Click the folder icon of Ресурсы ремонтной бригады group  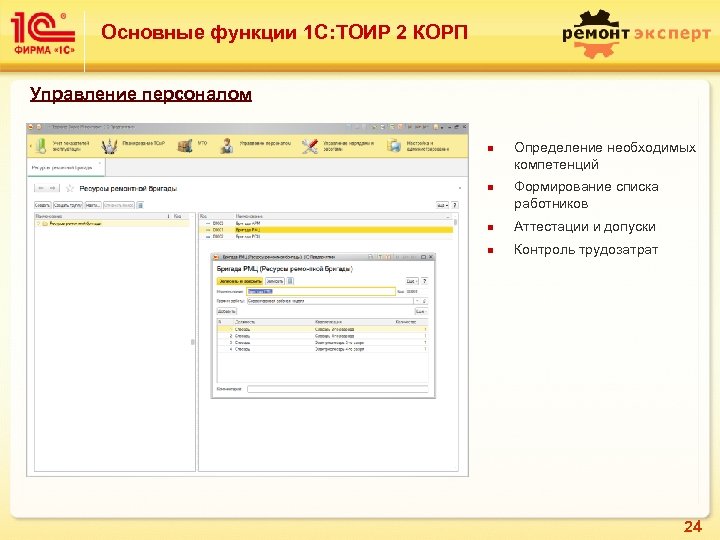(45, 224)
